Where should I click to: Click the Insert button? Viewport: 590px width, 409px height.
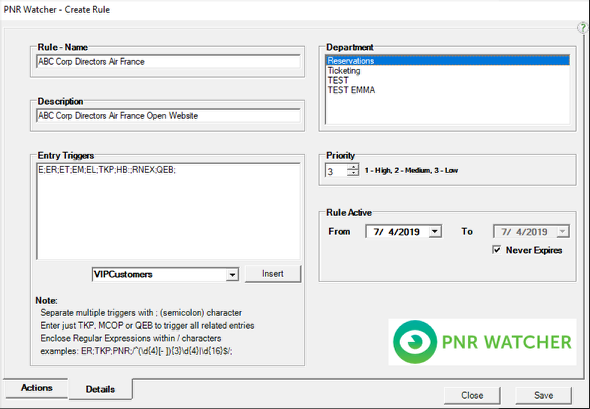[273, 274]
